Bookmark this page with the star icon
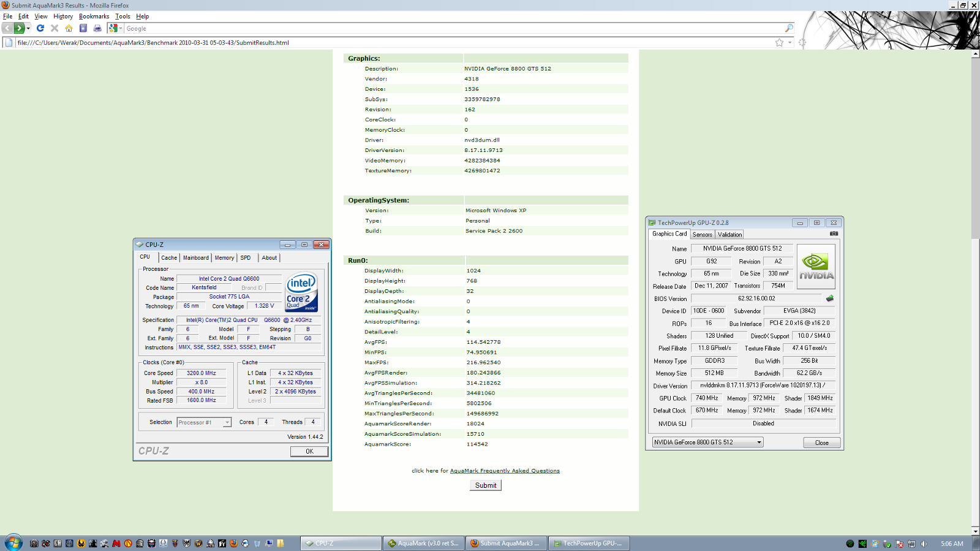This screenshot has width=980, height=551. (x=779, y=42)
